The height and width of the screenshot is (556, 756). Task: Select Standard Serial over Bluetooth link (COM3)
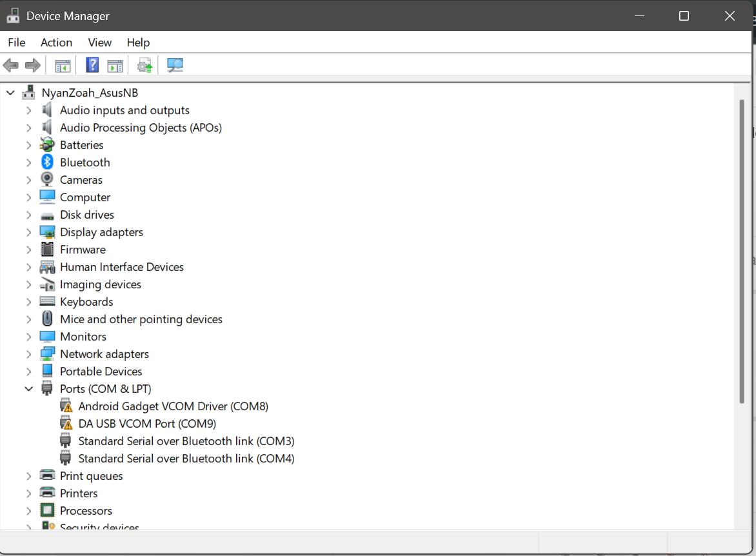click(x=186, y=441)
